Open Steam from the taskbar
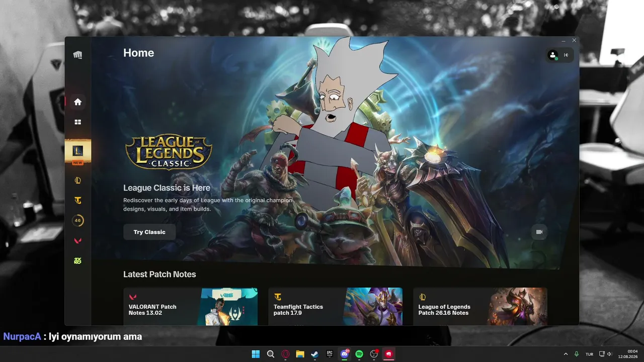644x362 pixels. click(x=315, y=354)
